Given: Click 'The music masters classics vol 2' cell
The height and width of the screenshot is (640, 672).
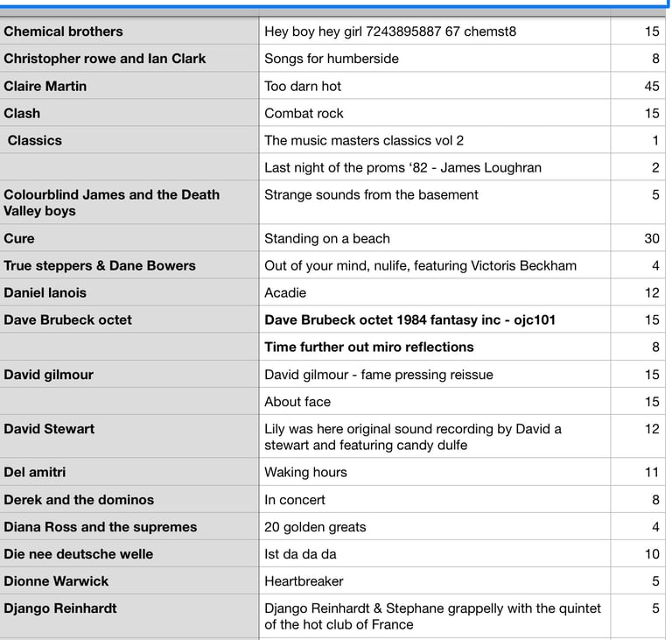Looking at the screenshot, I should click(x=435, y=140).
